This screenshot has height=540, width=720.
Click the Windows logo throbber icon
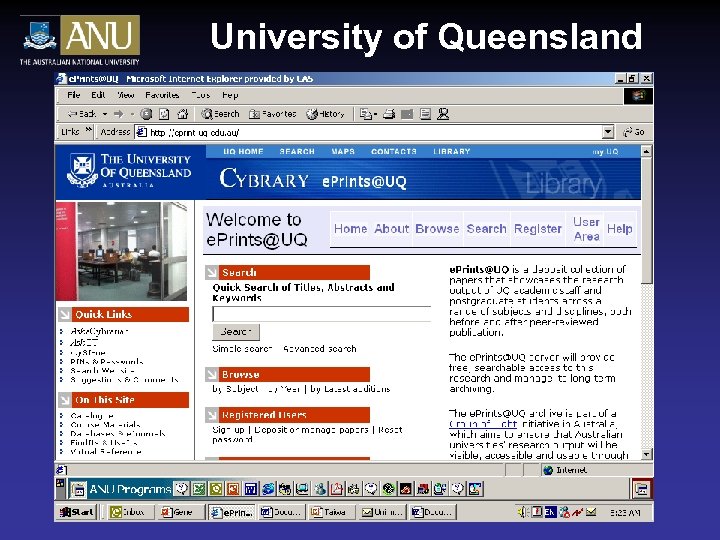point(638,96)
